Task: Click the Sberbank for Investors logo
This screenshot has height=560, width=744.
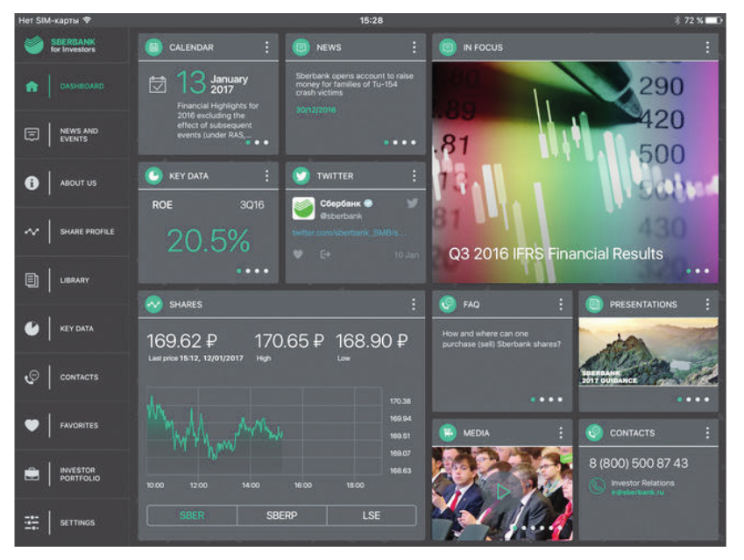Action: 60,45
